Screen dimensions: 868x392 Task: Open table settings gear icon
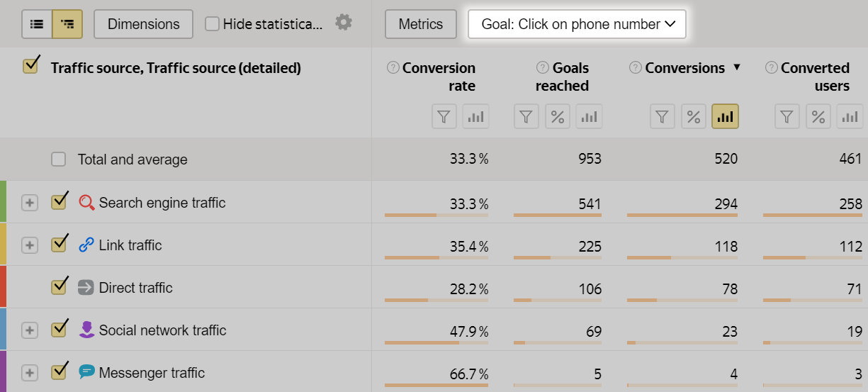[344, 23]
